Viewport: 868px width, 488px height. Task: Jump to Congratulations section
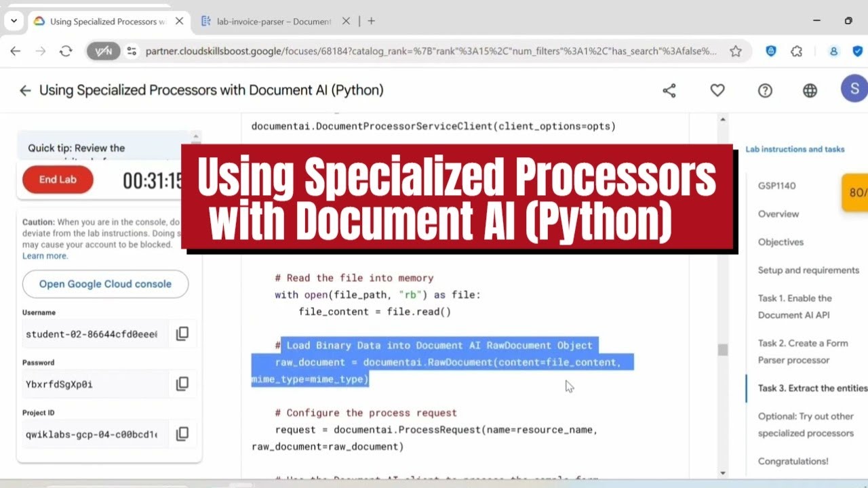coord(793,461)
